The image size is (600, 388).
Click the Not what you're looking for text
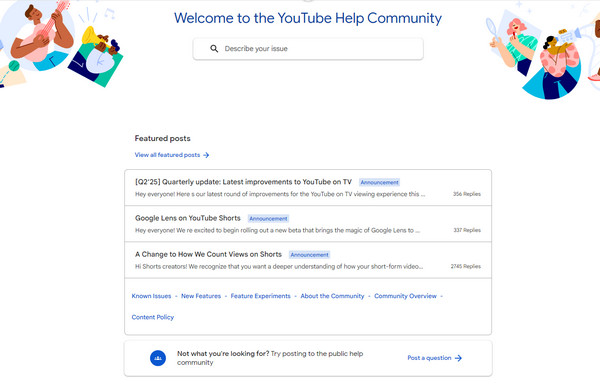point(223,354)
